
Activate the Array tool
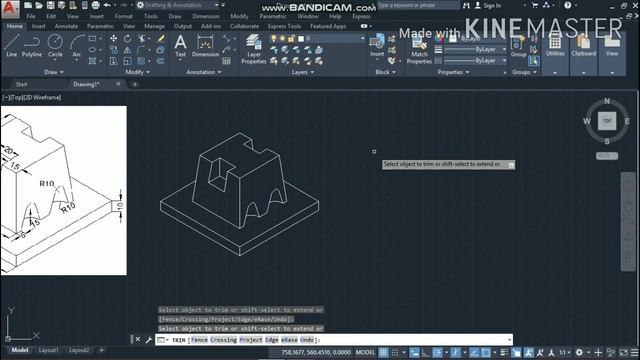pyautogui.click(x=141, y=61)
